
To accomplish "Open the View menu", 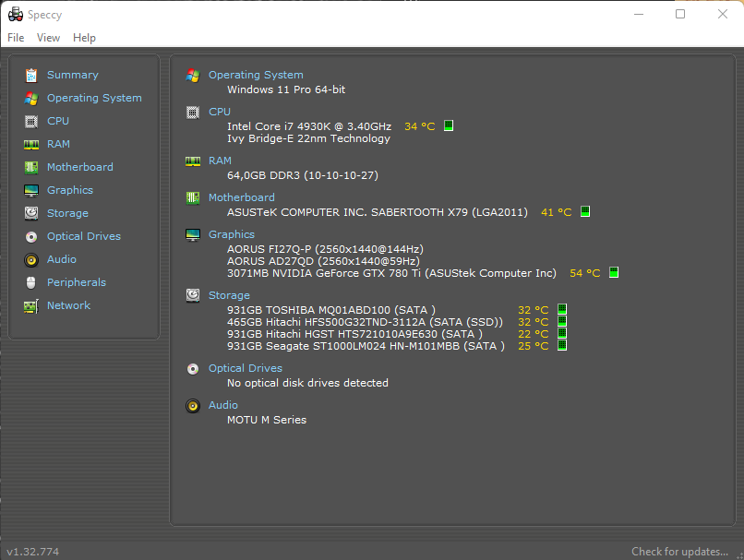I will tap(48, 38).
